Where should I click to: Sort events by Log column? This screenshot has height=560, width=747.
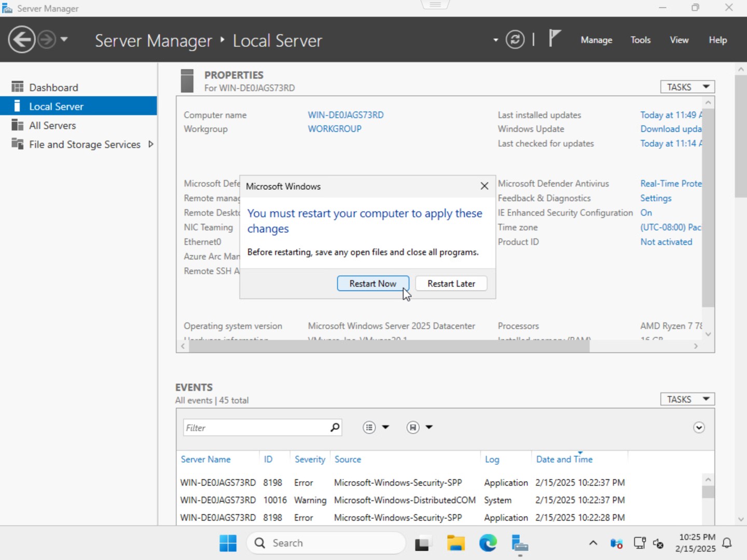point(492,459)
